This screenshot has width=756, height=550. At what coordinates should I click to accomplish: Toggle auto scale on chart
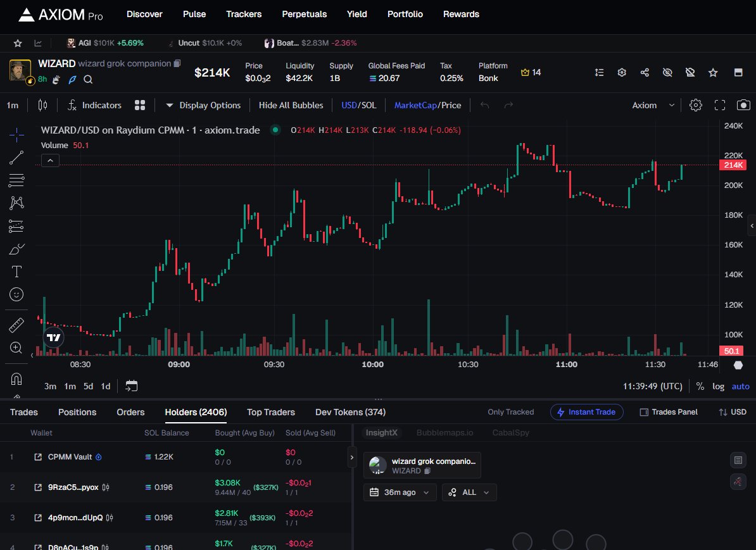point(741,386)
